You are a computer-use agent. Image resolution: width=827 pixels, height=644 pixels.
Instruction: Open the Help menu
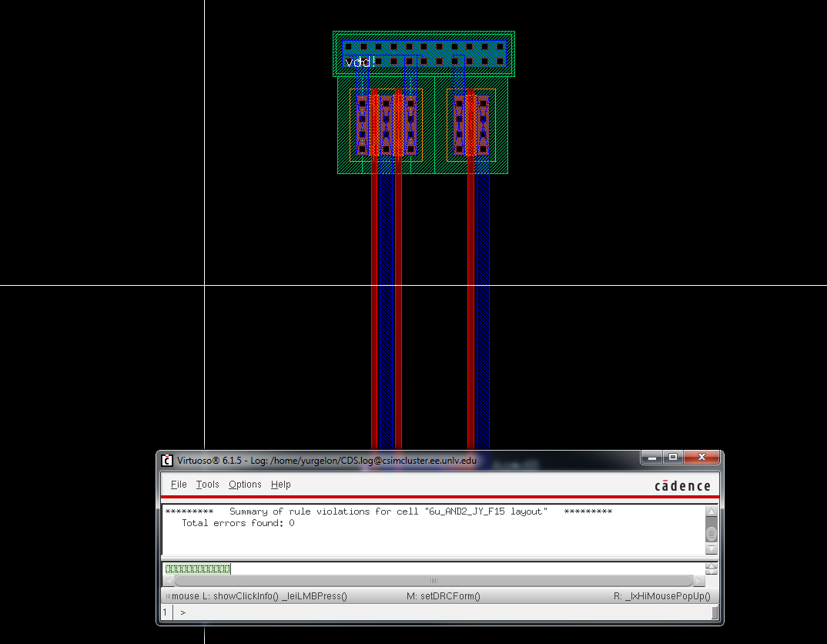point(281,485)
